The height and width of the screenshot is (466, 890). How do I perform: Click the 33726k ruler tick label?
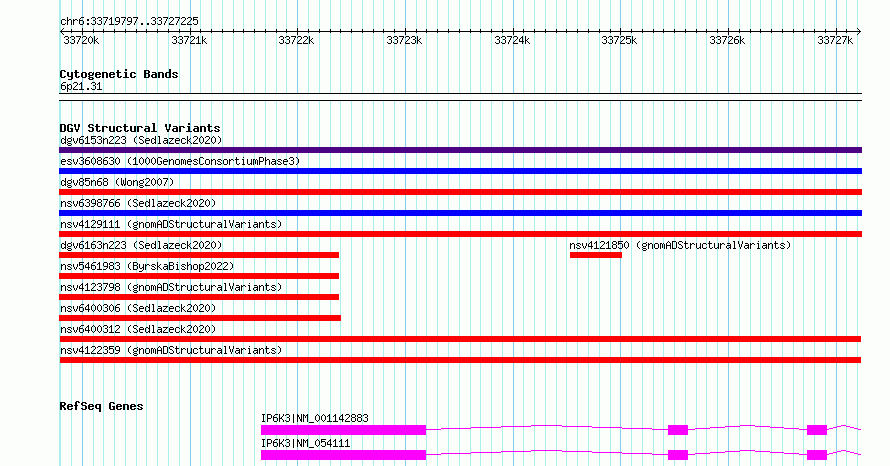[727, 41]
